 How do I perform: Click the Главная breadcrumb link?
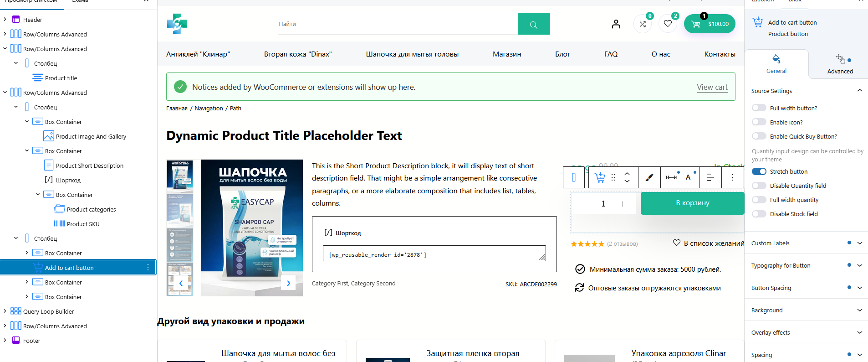coord(177,108)
